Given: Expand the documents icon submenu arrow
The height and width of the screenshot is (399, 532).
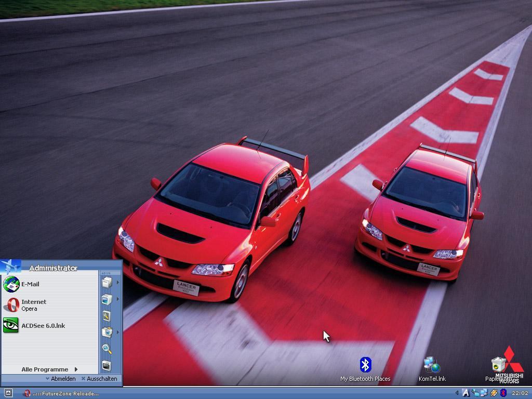Looking at the screenshot, I should pos(118,282).
